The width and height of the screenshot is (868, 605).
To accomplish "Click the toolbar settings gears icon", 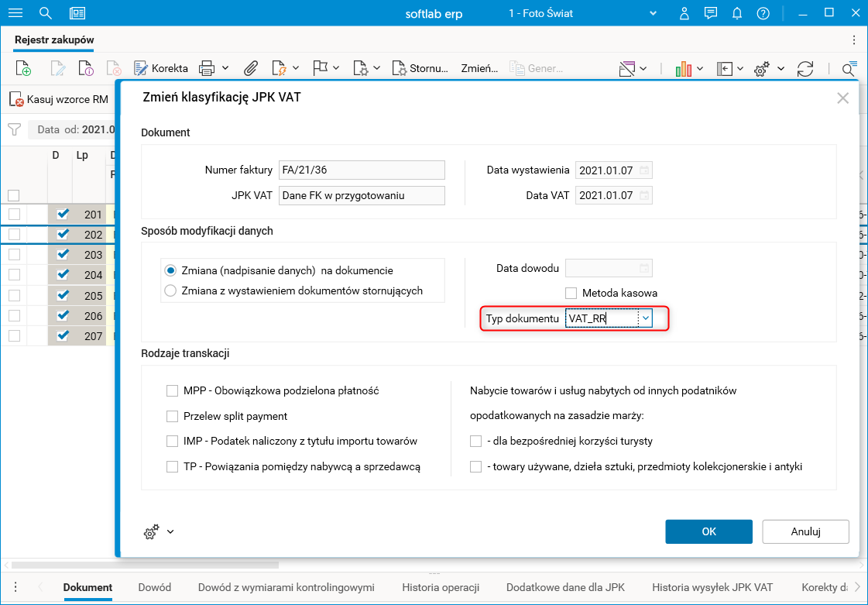I will tap(762, 69).
